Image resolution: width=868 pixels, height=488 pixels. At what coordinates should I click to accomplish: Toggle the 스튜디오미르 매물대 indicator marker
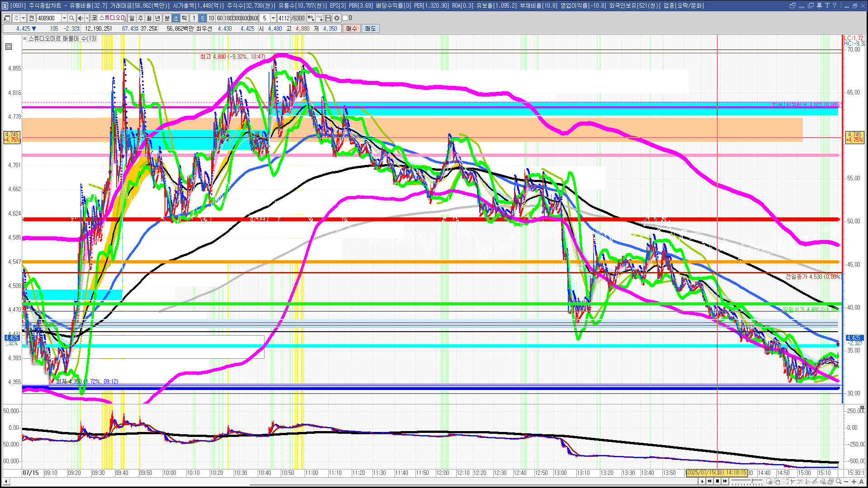(25, 39)
